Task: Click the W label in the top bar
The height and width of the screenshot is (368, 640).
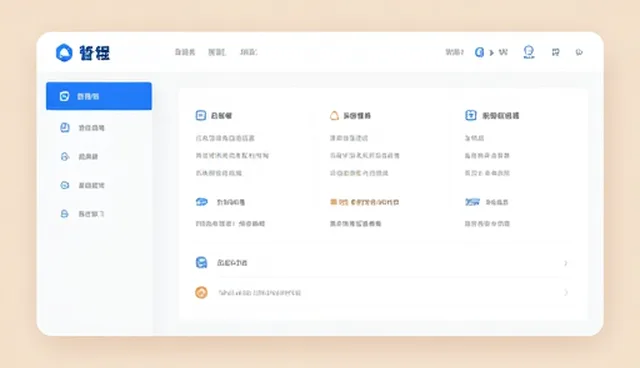Action: click(x=503, y=52)
